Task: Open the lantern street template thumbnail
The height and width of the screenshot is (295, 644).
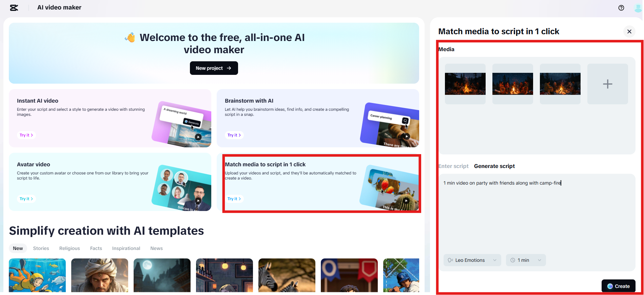Action: coord(225,275)
